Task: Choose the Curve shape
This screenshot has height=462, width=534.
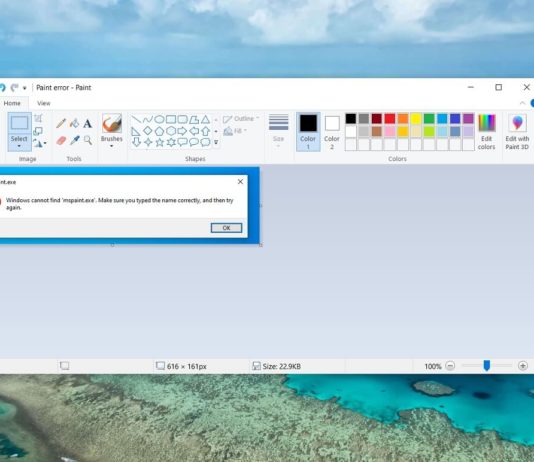Action: [x=148, y=119]
